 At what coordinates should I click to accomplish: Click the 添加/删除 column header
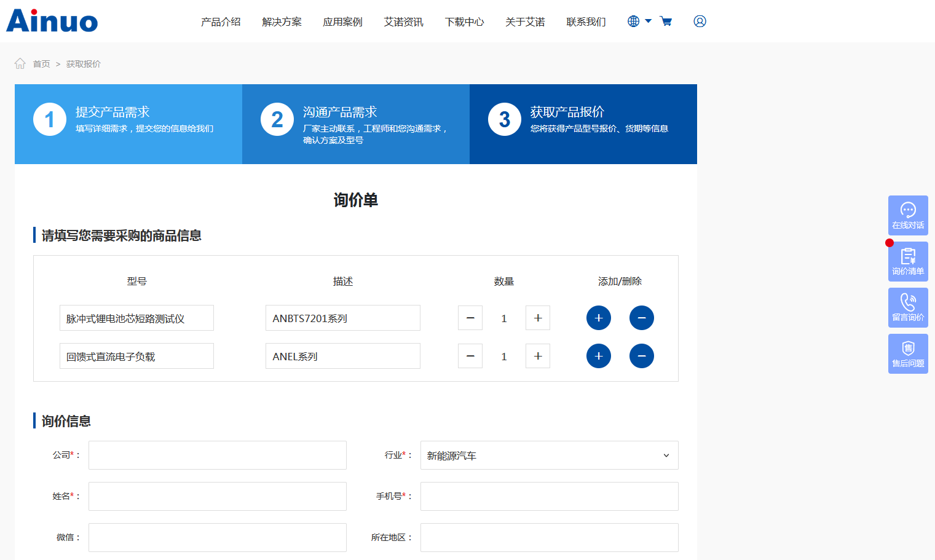620,281
